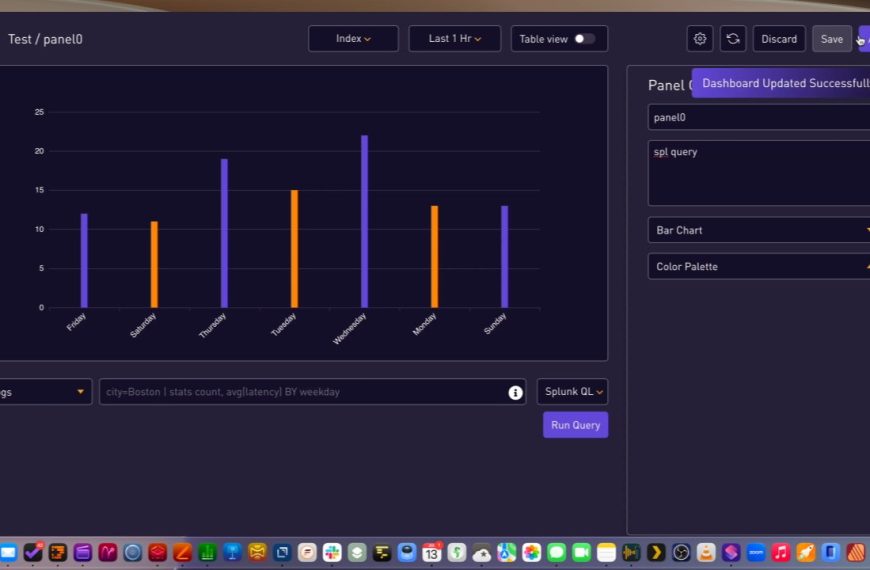870x570 pixels.
Task: Open the Music app in the Dock
Action: point(781,552)
